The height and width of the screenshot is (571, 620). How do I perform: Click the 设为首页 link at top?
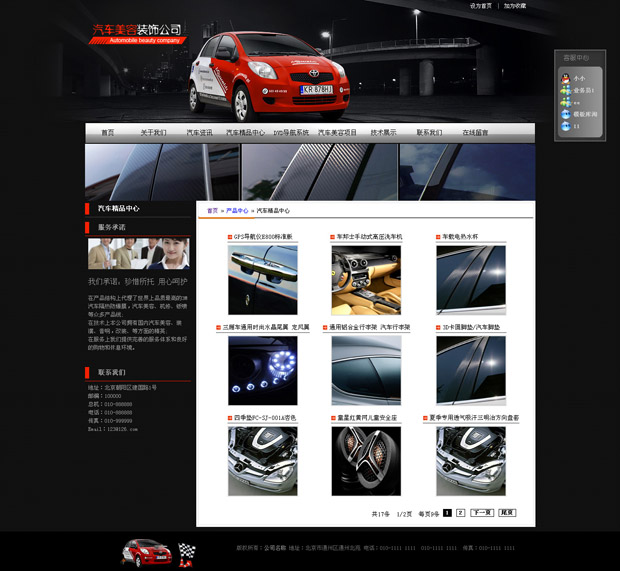tap(481, 6)
